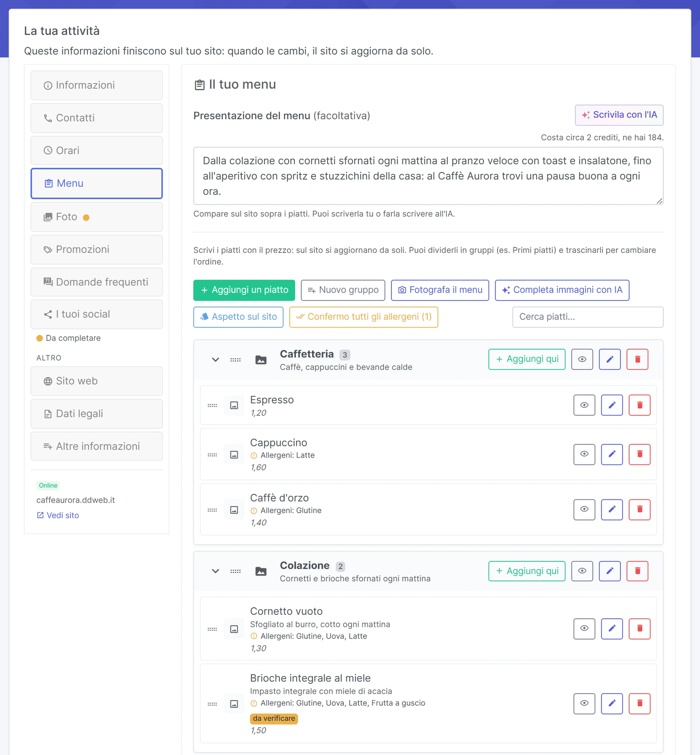
Task: Collapse the Colazione group
Action: [216, 571]
